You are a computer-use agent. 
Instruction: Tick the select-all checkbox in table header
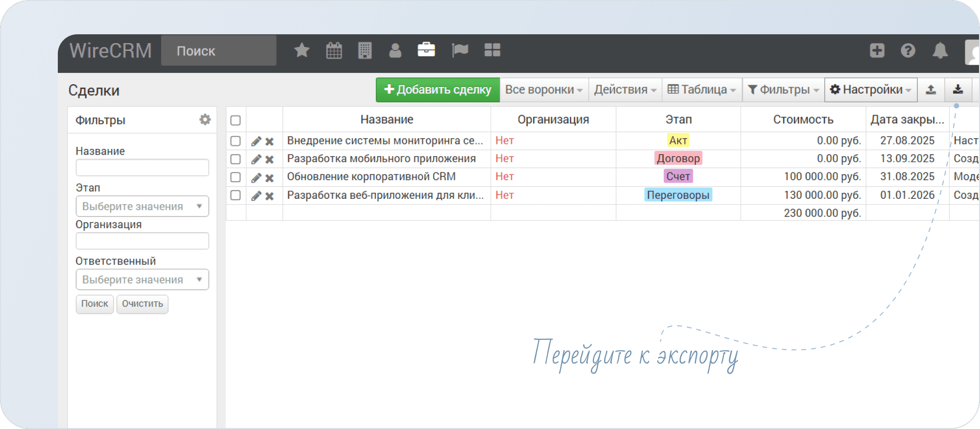pyautogui.click(x=236, y=120)
